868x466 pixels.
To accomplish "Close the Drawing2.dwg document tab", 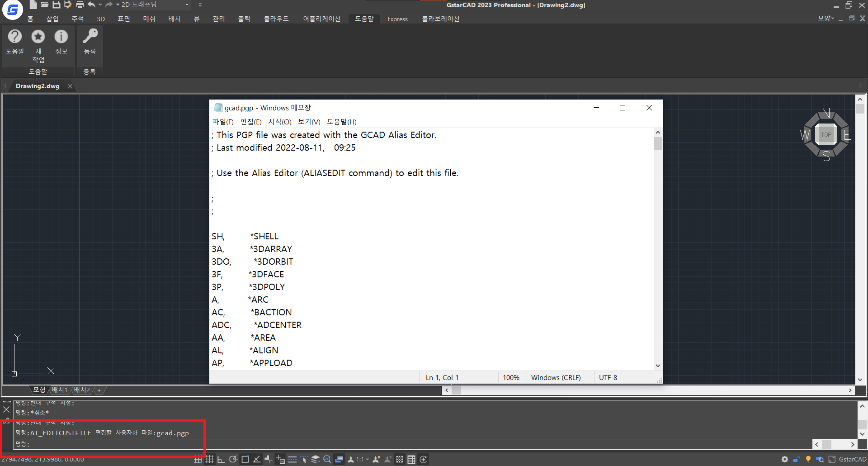I will (70, 86).
